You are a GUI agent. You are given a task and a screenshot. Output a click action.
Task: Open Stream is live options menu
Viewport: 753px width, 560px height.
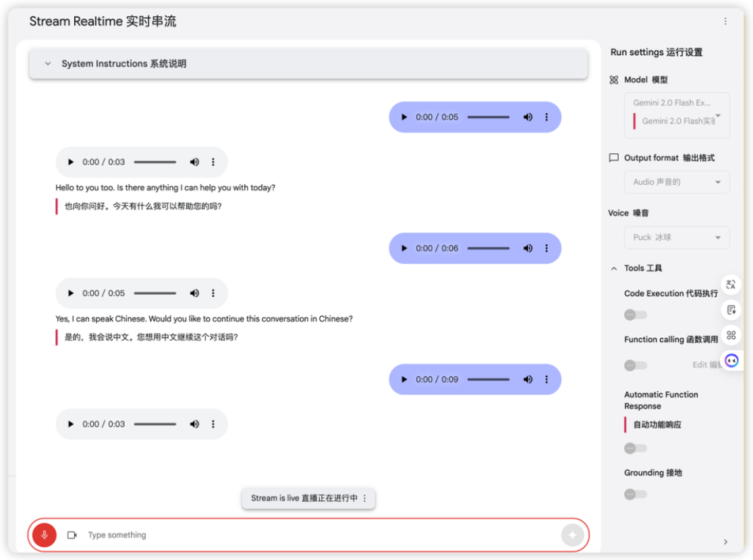(365, 499)
